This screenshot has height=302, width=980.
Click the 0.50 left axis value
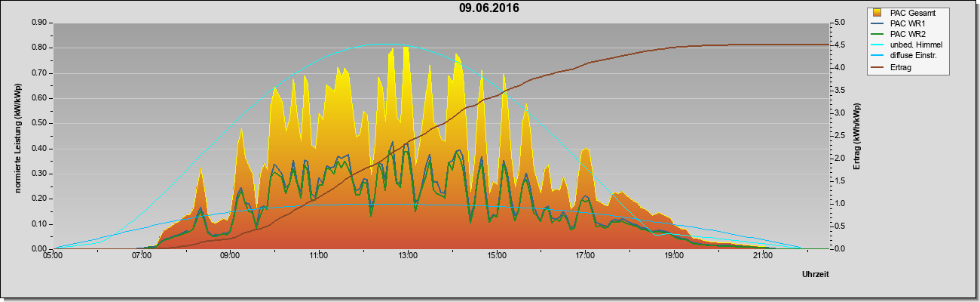(x=38, y=123)
